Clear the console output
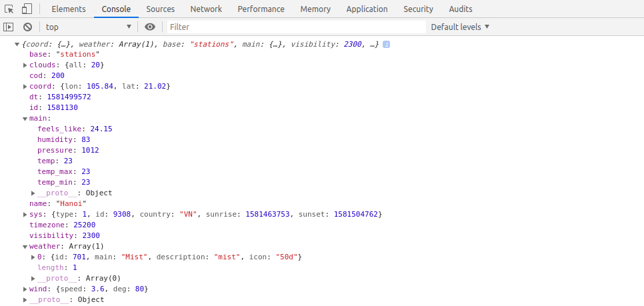The height and width of the screenshot is (306, 644). pyautogui.click(x=27, y=27)
